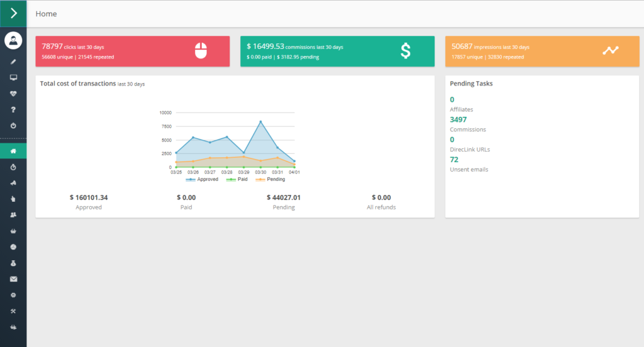Image resolution: width=644 pixels, height=347 pixels.
Task: Open the envelope emails icon in sidebar
Action: tap(13, 279)
